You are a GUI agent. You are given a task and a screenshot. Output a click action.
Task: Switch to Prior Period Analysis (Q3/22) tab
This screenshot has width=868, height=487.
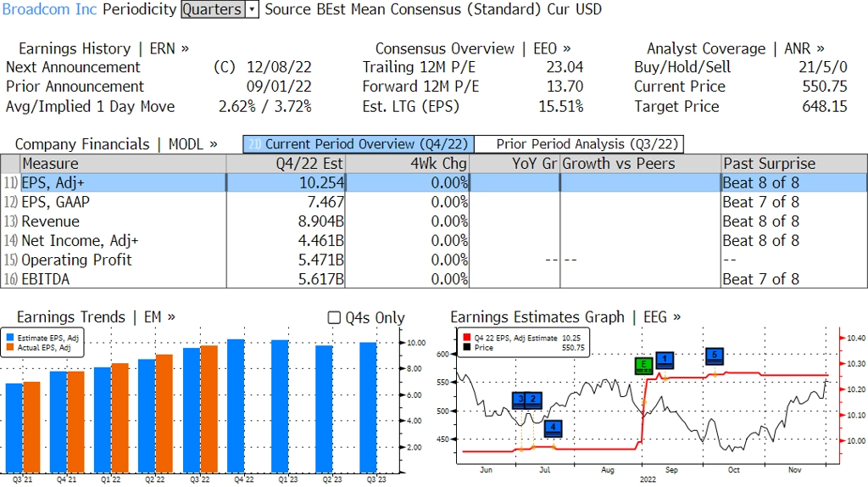click(580, 144)
